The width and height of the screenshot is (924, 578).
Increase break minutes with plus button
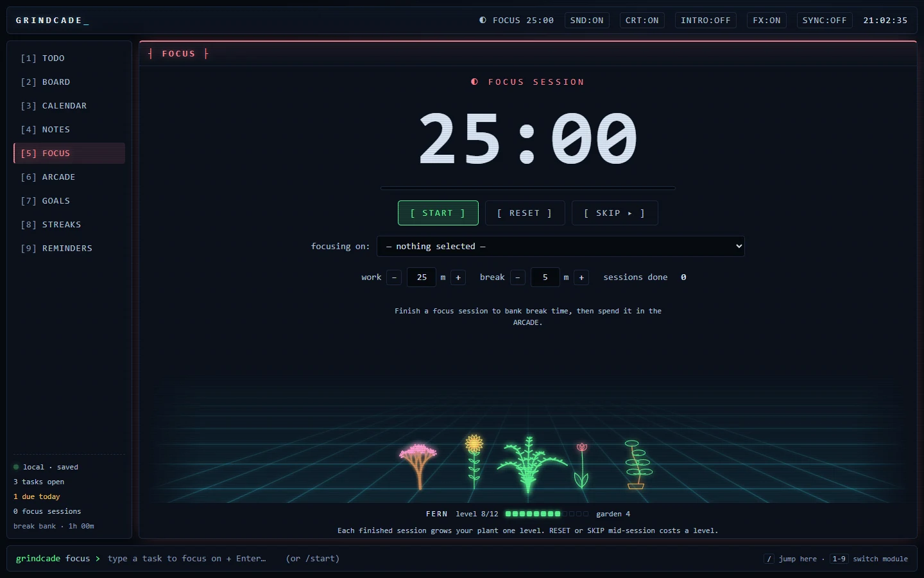(581, 277)
